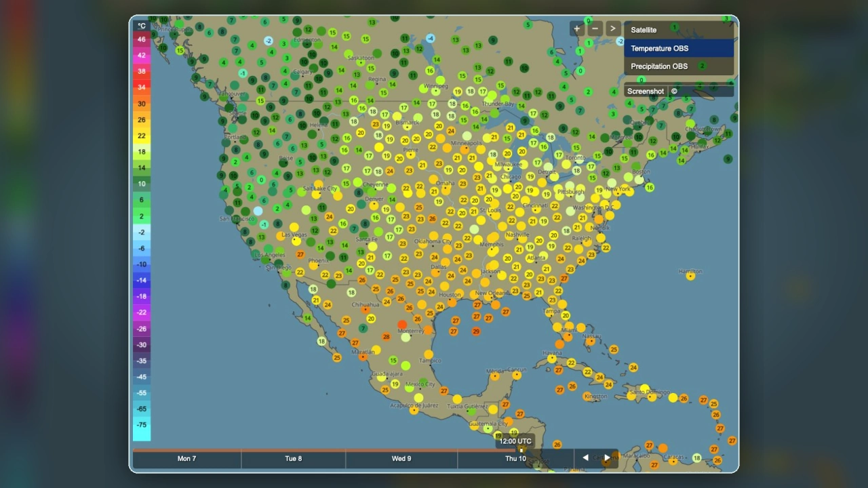Click the Salt Lake City label

tap(320, 188)
